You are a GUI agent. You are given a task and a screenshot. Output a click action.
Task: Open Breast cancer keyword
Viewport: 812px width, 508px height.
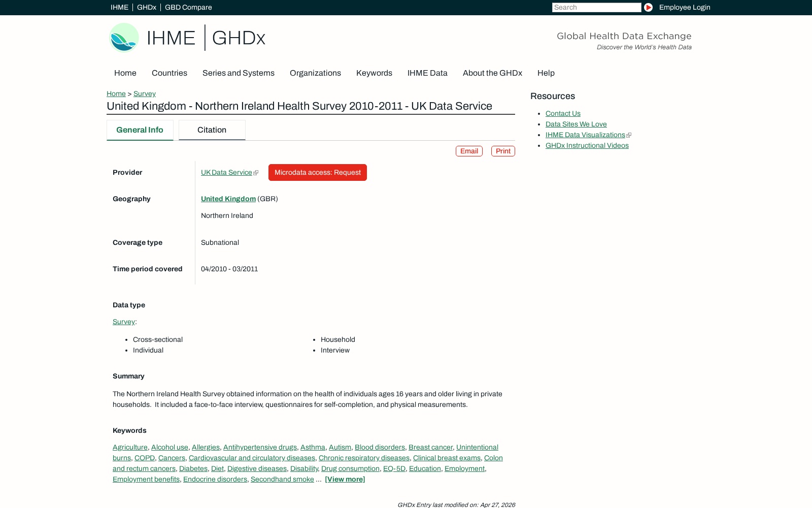coord(430,448)
